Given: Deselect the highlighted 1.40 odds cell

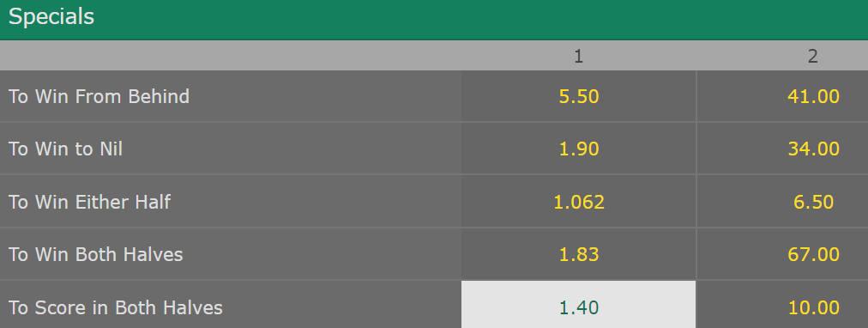Looking at the screenshot, I should pos(578,305).
